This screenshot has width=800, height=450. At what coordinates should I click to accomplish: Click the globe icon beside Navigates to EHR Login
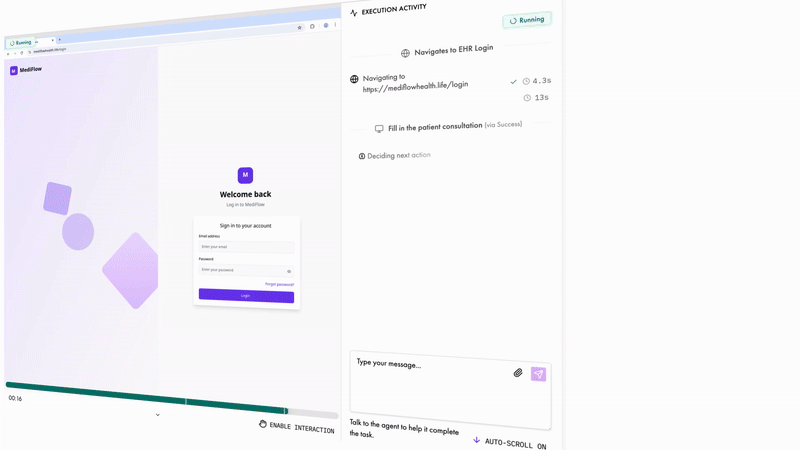click(405, 53)
